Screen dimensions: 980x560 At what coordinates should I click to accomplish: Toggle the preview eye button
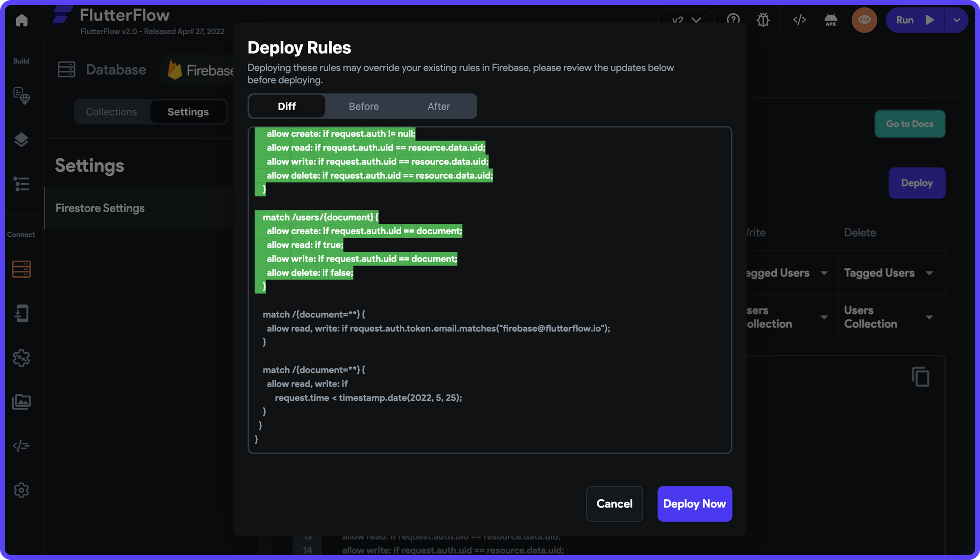(864, 20)
